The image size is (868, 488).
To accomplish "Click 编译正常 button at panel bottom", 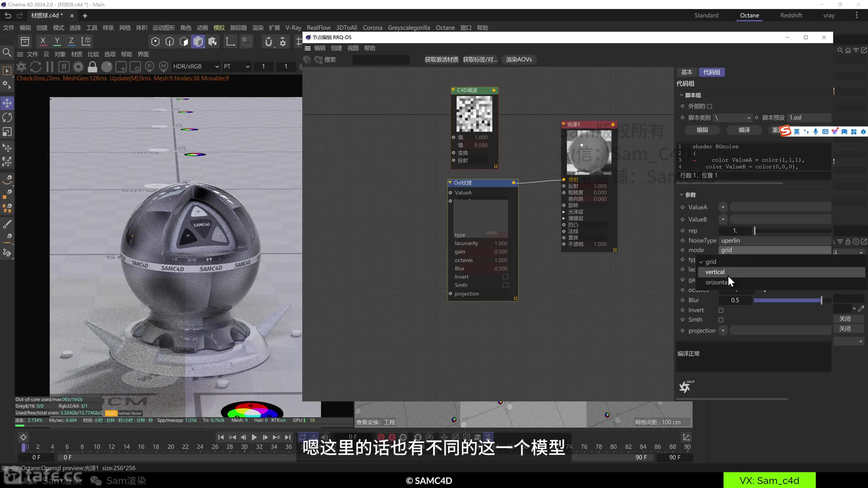I will click(x=689, y=353).
